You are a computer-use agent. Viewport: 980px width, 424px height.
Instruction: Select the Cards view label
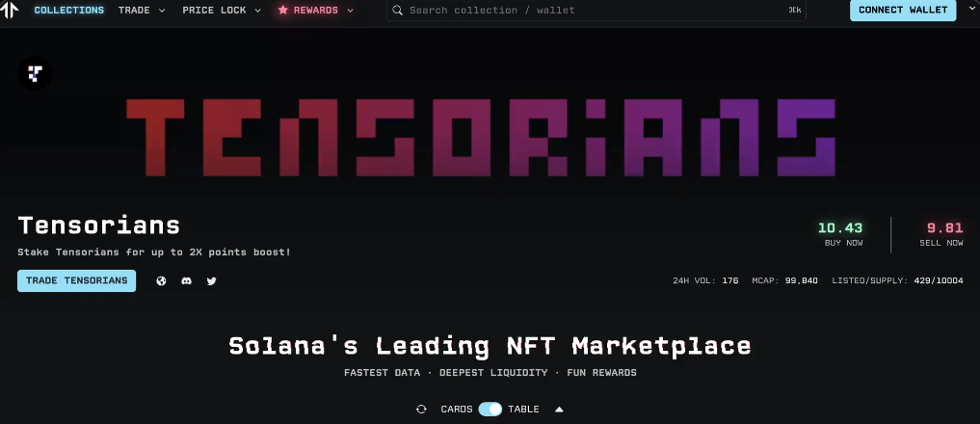[457, 409]
